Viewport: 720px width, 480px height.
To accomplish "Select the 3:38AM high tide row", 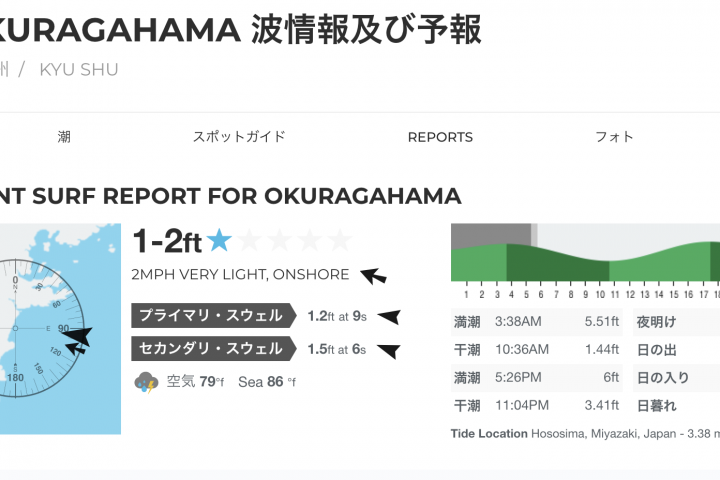I will click(538, 322).
